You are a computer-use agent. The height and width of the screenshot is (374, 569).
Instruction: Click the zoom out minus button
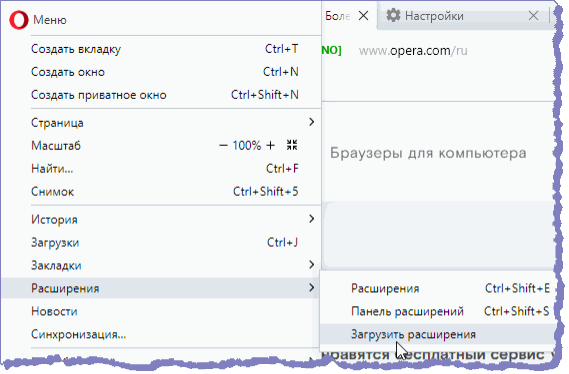(223, 146)
